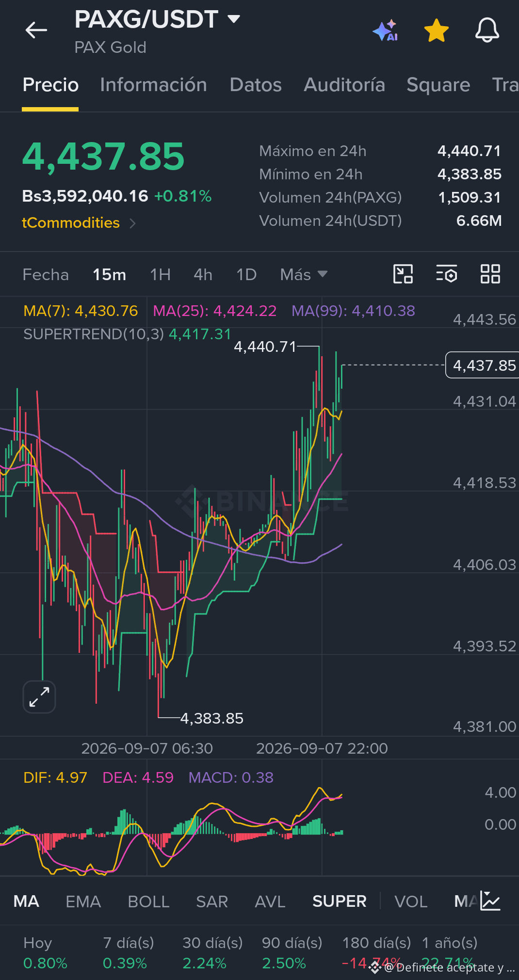Expand chart to fullscreen
This screenshot has height=980, width=519.
tap(39, 697)
